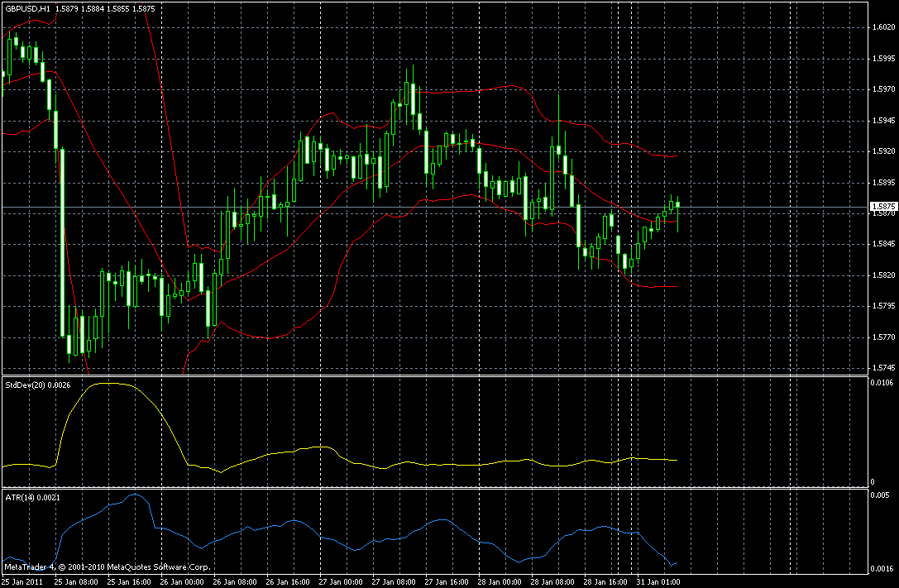
Task: Click price axis value 1.5920
Action: [883, 151]
